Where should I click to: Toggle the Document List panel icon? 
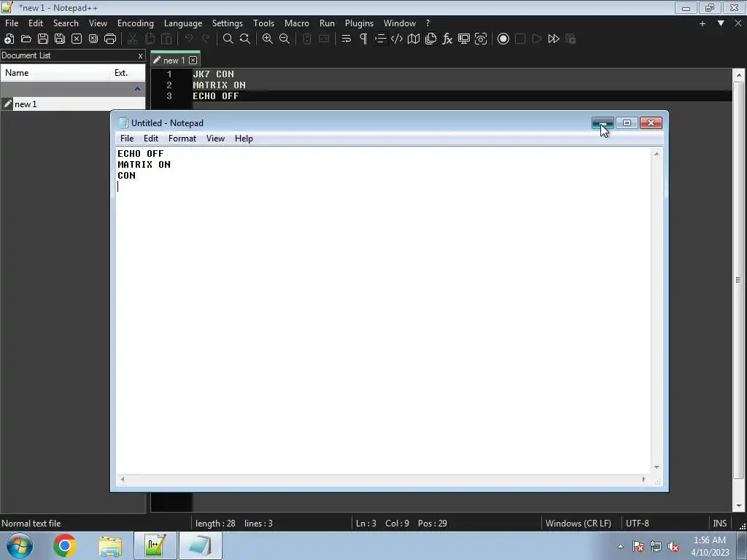430,39
